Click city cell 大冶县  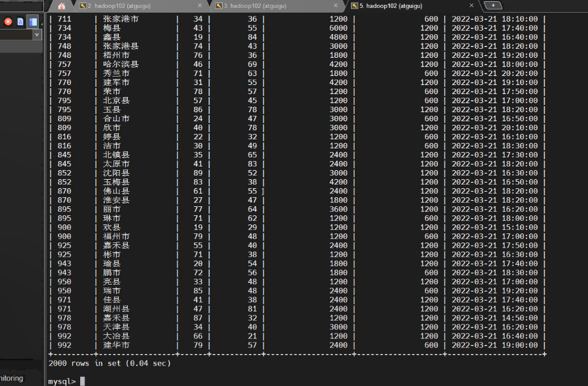pyautogui.click(x=116, y=336)
